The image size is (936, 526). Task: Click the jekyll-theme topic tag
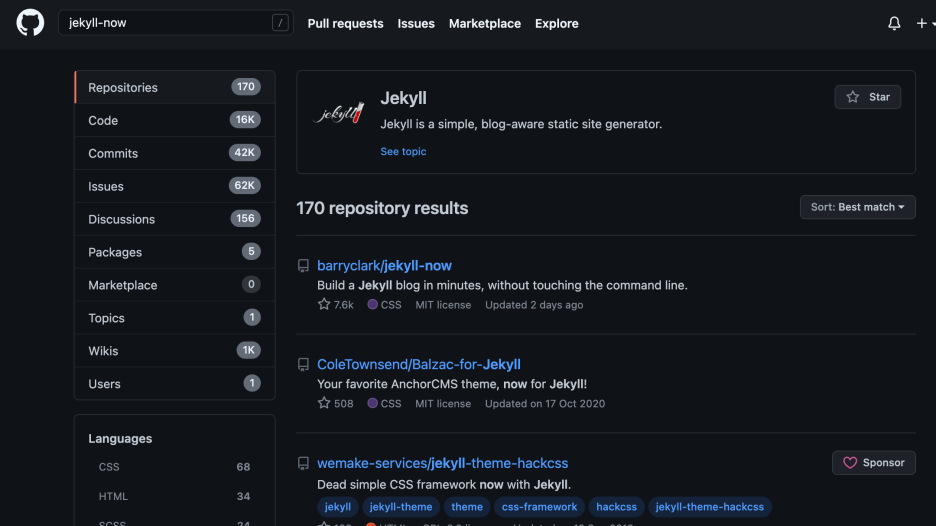401,506
